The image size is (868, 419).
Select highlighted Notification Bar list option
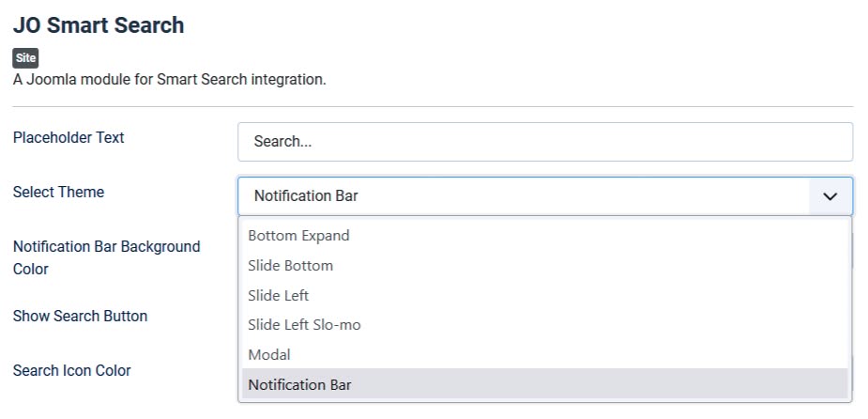(x=299, y=384)
